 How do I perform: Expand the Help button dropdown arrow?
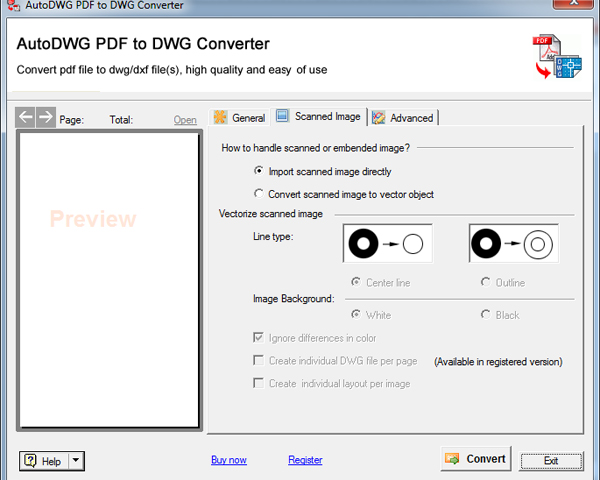click(x=76, y=460)
